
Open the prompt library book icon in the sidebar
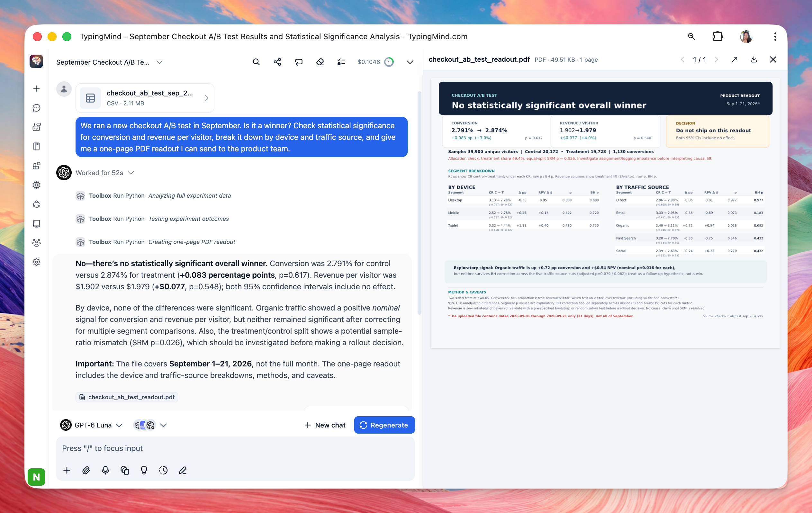pyautogui.click(x=36, y=146)
